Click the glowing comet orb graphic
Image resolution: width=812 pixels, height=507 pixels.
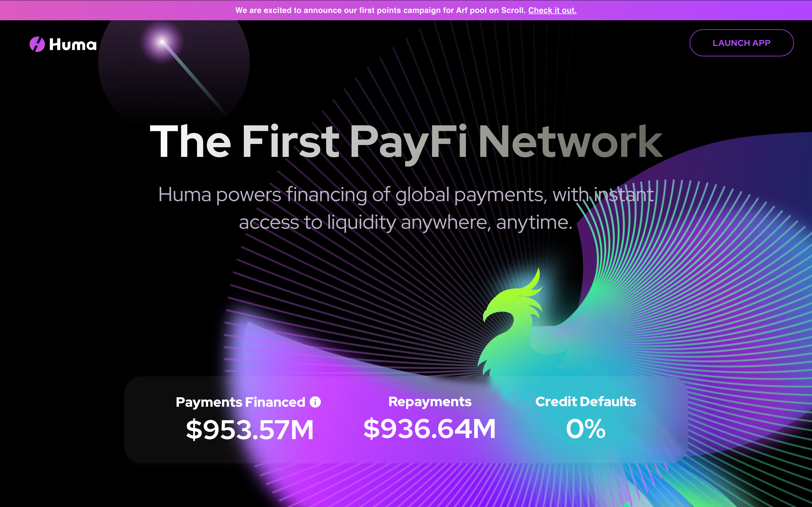(162, 42)
